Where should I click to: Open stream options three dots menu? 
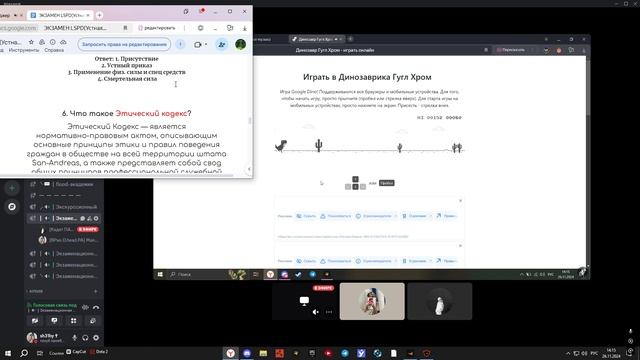click(x=329, y=312)
